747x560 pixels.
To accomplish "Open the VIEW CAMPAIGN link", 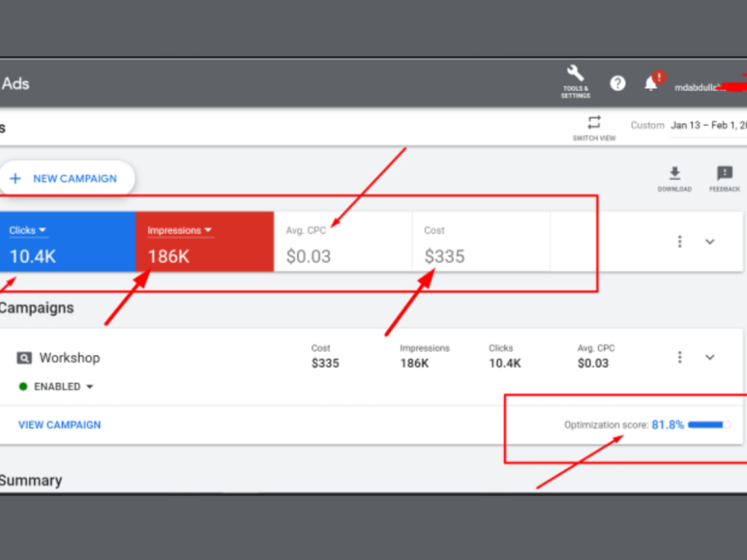I will point(60,425).
